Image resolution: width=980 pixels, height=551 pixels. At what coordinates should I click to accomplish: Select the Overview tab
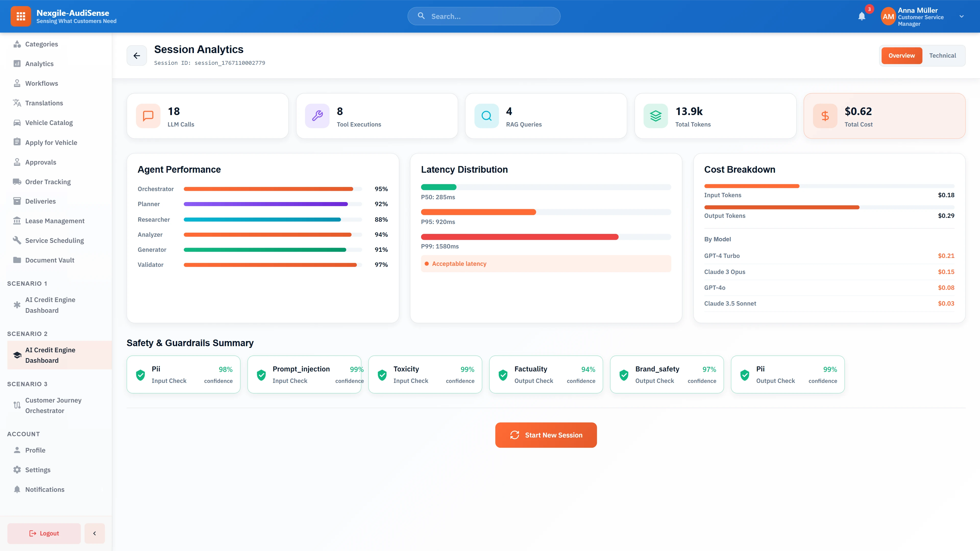click(x=902, y=55)
